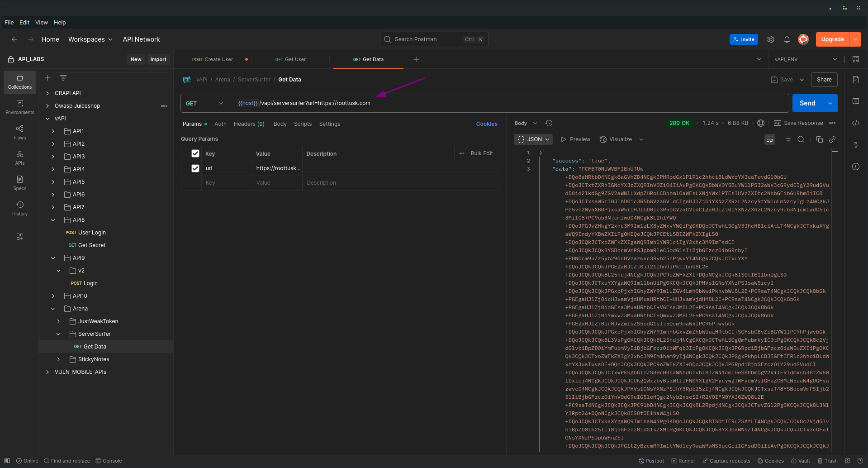Toggle word wrap in response body
Viewport: 868px width, 468px height.
click(770, 139)
